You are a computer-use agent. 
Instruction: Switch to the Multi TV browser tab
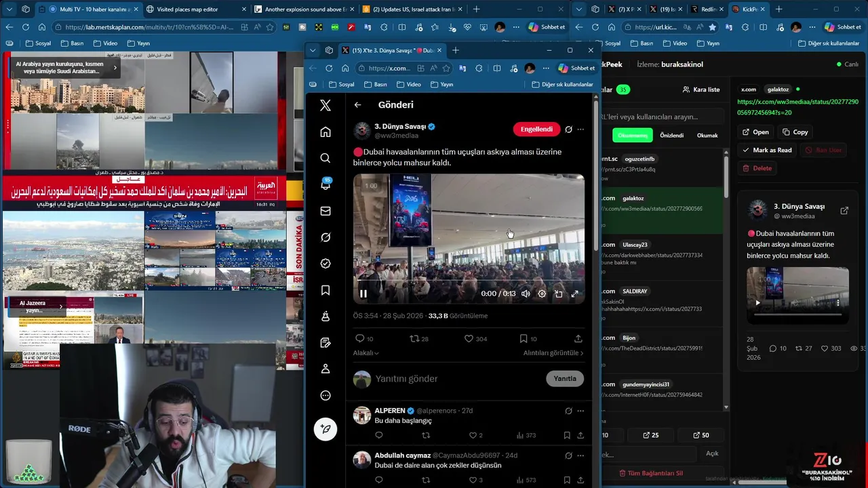(90, 9)
